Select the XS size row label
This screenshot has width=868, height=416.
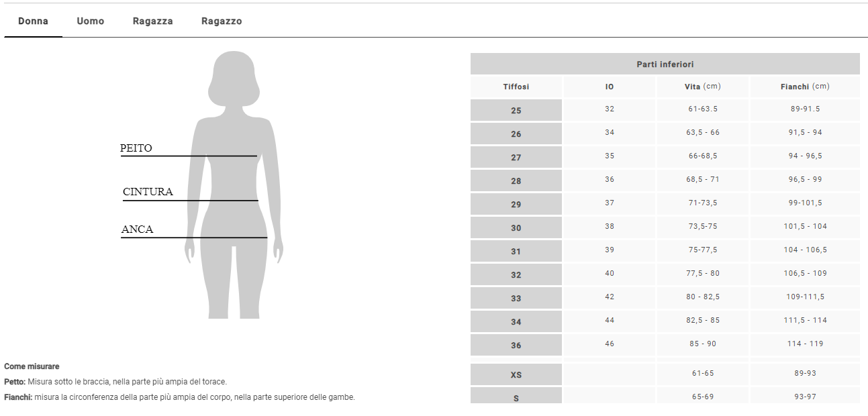tap(516, 375)
